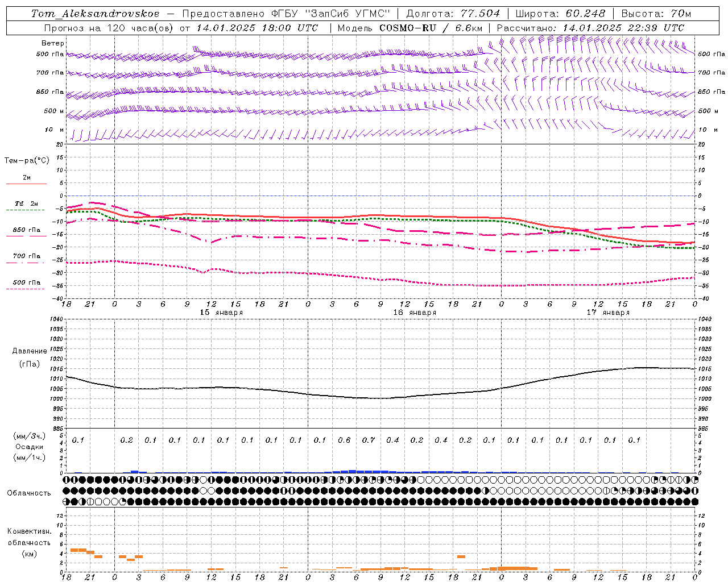Image resolution: width=728 pixels, height=582 pixels.
Task: Select the model name COSMO-RU / 6.6км
Action: pyautogui.click(x=432, y=28)
